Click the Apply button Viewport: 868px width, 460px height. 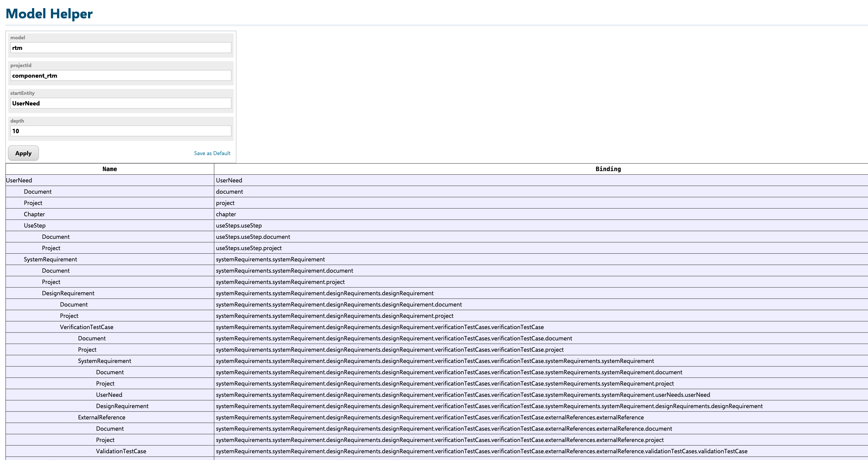(23, 153)
